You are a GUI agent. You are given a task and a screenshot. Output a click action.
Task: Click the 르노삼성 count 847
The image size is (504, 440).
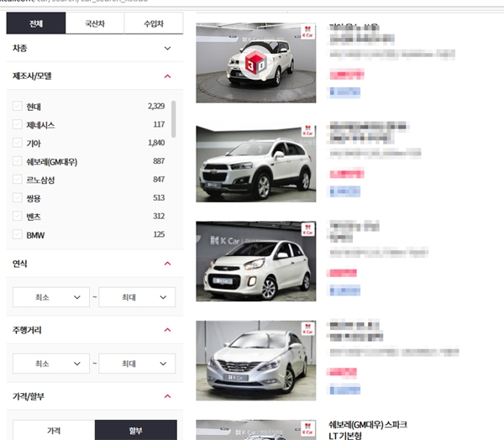(x=159, y=180)
